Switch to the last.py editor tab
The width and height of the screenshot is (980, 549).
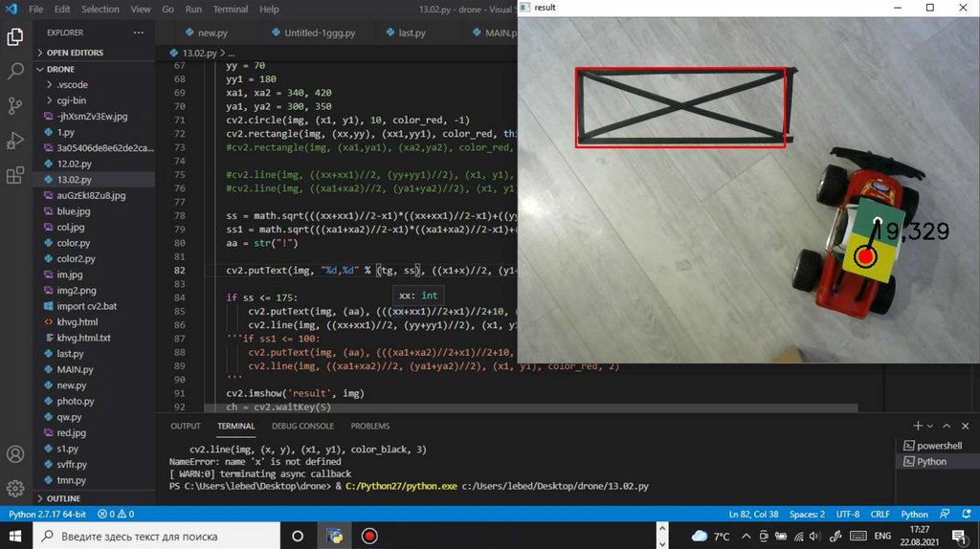click(x=412, y=33)
